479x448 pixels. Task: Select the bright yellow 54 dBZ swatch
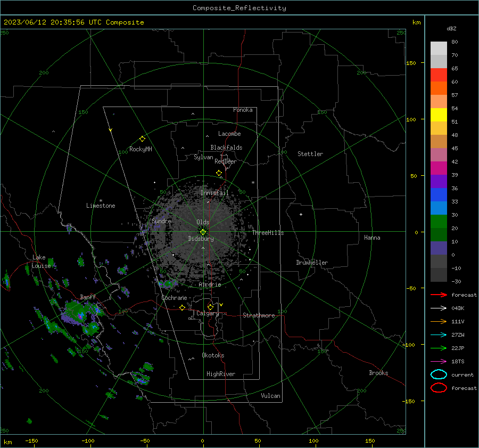click(x=439, y=115)
